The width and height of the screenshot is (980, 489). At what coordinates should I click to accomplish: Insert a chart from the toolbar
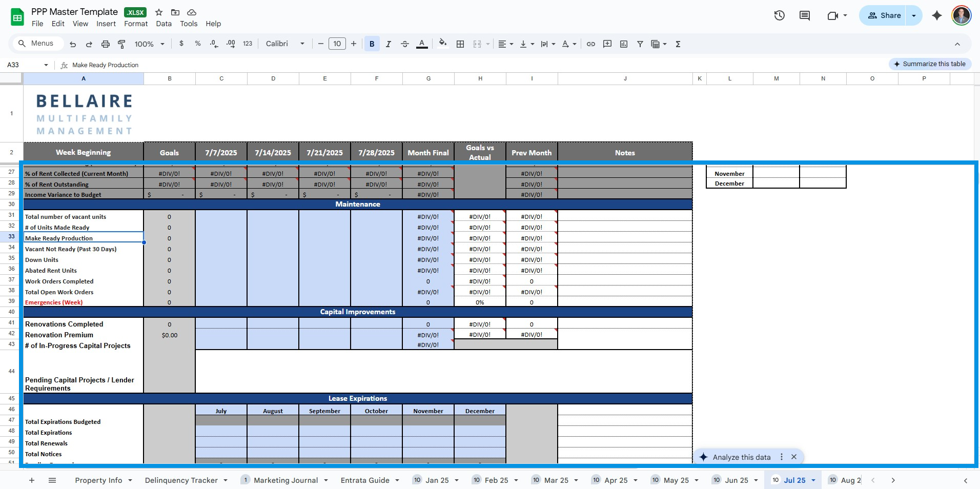pyautogui.click(x=623, y=44)
